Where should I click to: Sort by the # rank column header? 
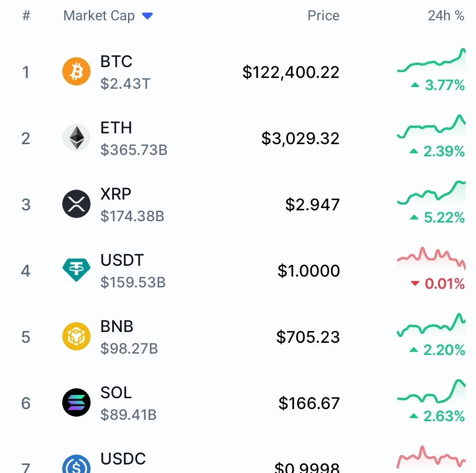(x=27, y=15)
